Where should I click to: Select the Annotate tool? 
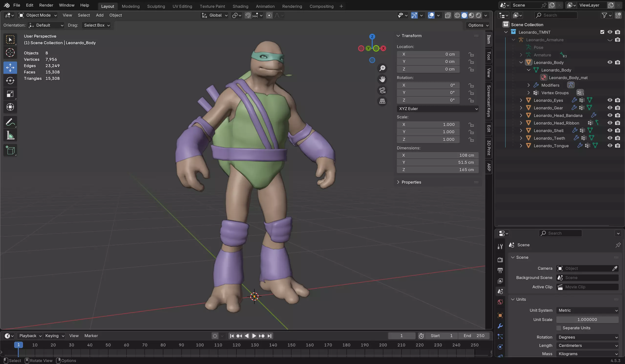point(10,122)
